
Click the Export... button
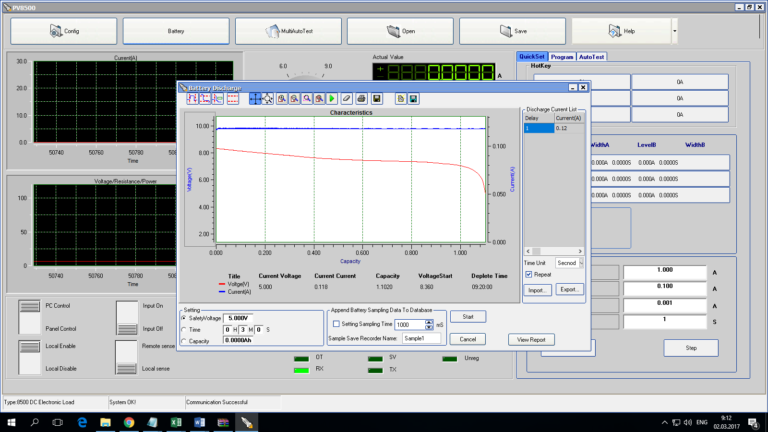point(569,289)
